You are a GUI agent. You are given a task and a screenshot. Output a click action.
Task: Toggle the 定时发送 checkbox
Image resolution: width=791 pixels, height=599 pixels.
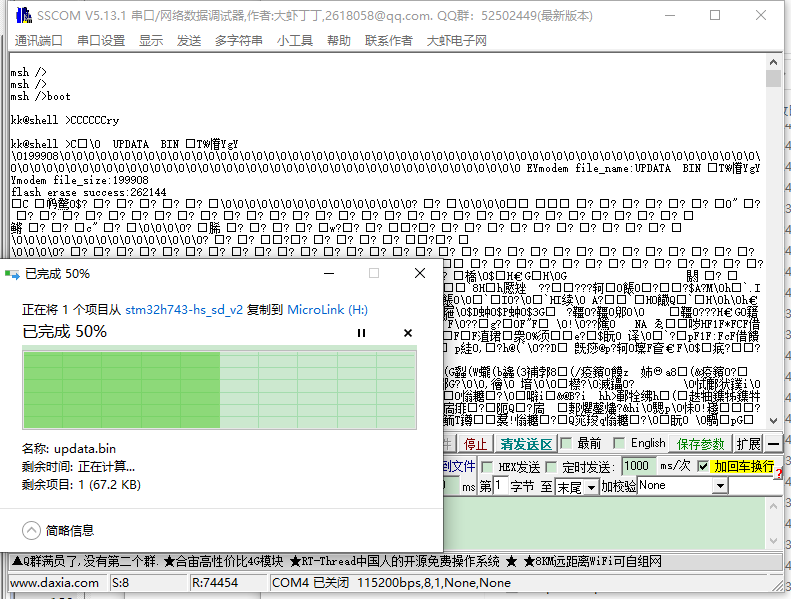551,467
